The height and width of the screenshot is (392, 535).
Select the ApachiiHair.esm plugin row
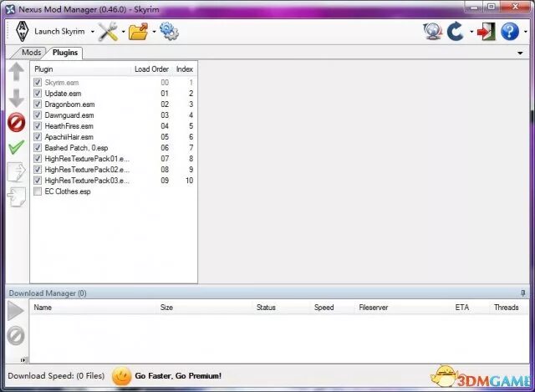[114, 137]
